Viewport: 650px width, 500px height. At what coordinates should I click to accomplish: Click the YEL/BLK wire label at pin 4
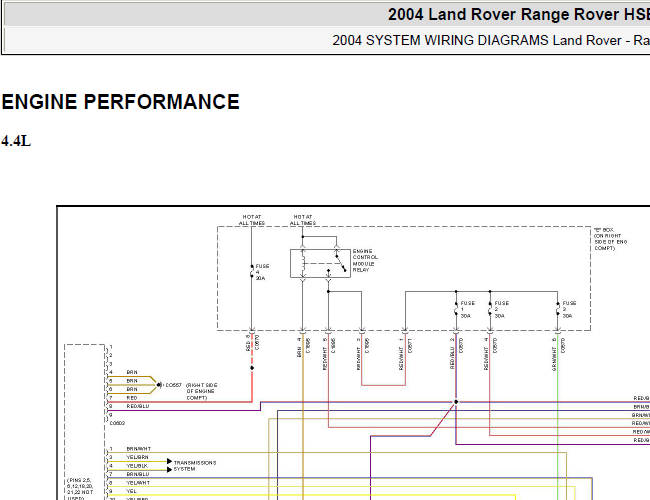(x=137, y=466)
